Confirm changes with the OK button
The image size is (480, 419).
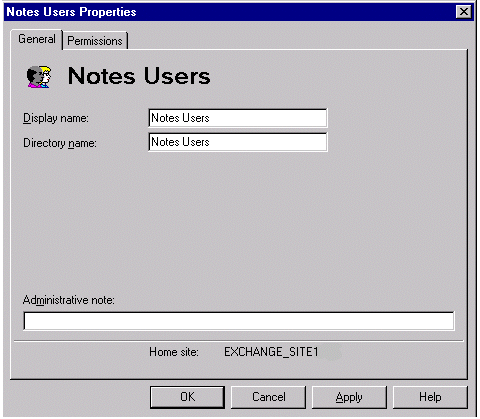tap(187, 397)
